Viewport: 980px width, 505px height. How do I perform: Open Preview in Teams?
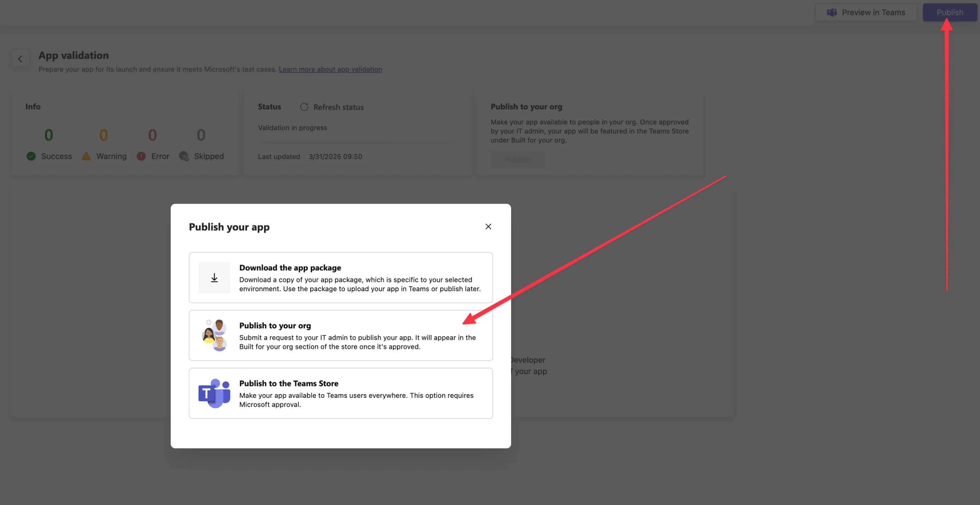pyautogui.click(x=866, y=13)
